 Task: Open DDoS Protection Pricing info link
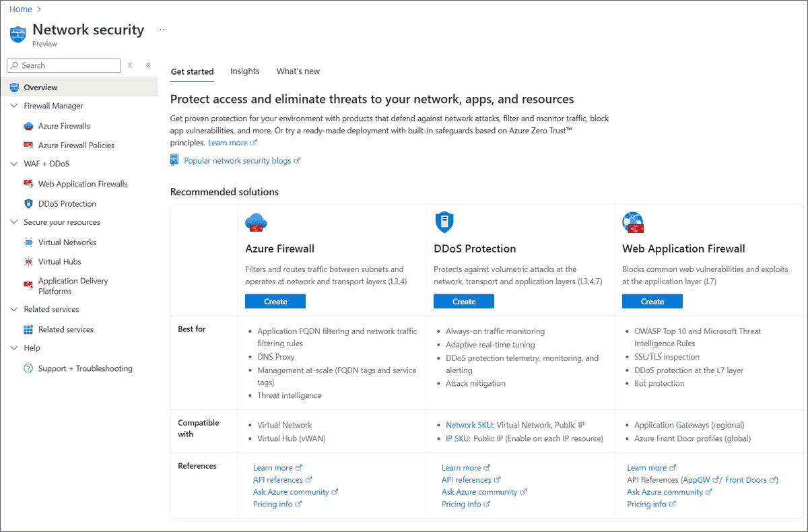pyautogui.click(x=466, y=504)
